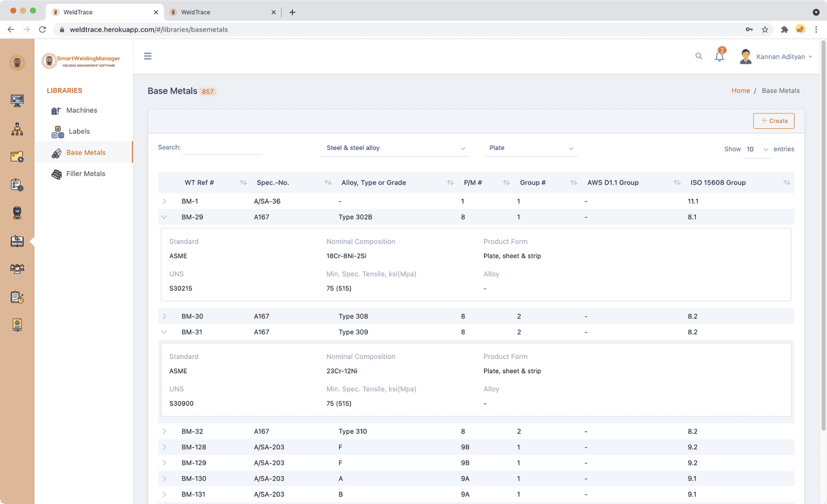Click the search magnifier icon in header

(x=699, y=56)
